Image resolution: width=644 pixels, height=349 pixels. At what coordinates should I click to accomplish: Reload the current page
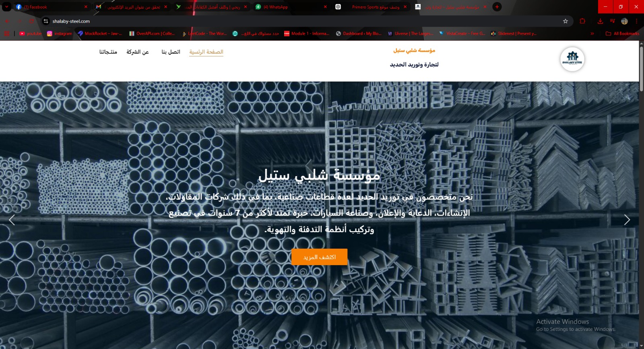coord(32,21)
